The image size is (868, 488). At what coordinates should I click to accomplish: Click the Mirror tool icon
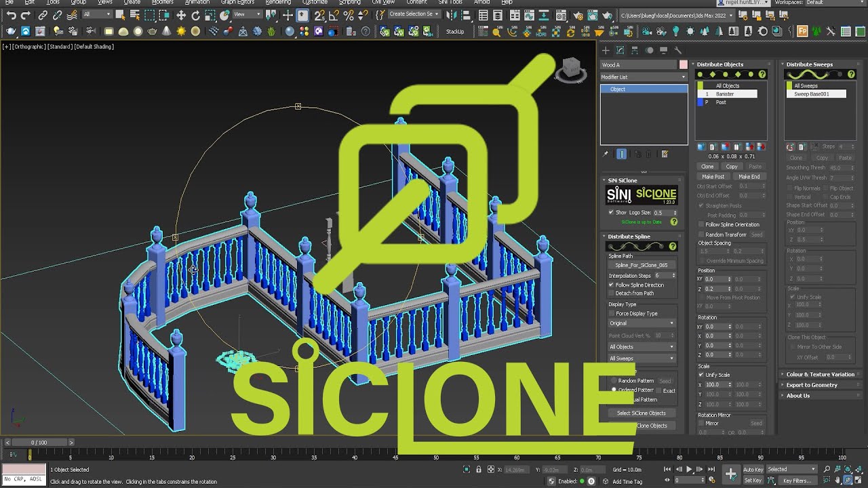[x=452, y=15]
